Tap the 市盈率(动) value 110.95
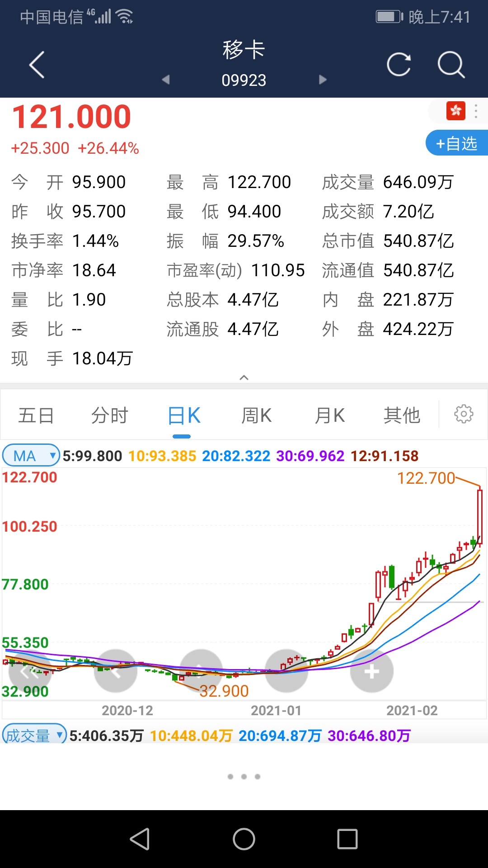488x868 pixels. click(x=278, y=270)
